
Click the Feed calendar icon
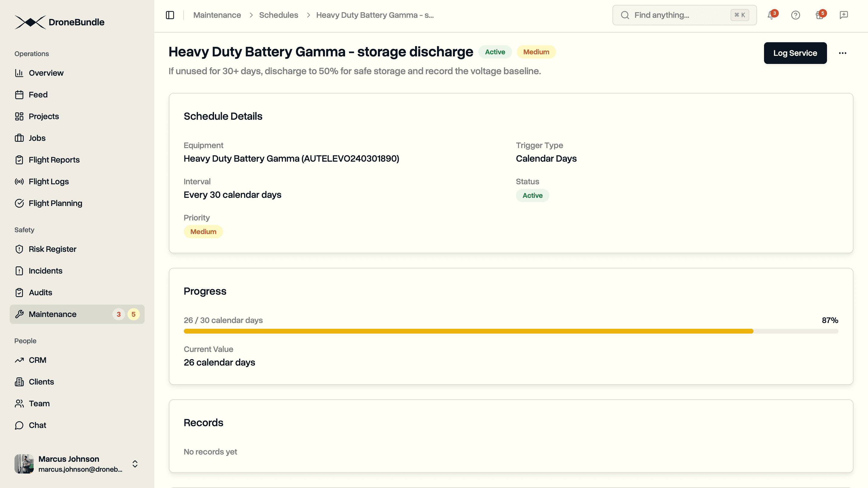click(19, 95)
